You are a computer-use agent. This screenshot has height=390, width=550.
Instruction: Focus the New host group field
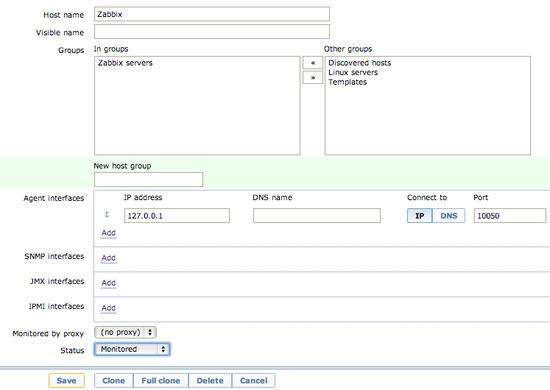click(x=148, y=180)
